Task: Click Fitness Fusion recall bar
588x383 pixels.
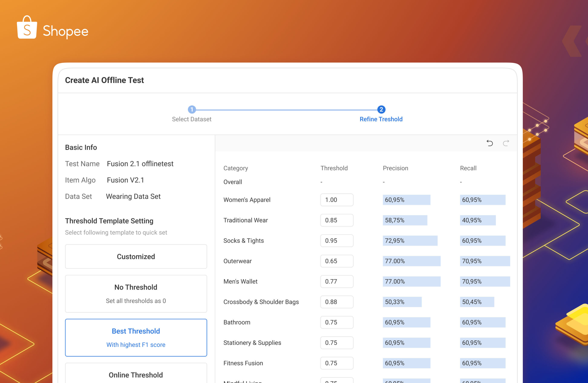Action: tap(483, 363)
